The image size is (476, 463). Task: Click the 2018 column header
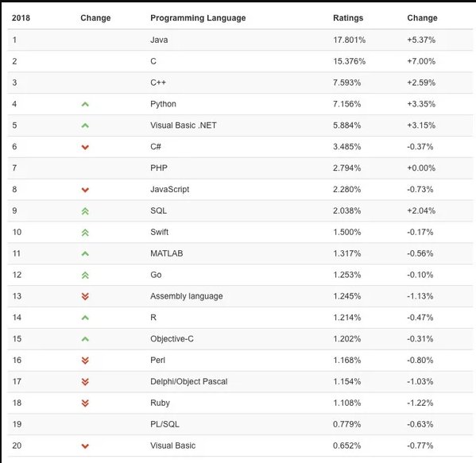(21, 18)
